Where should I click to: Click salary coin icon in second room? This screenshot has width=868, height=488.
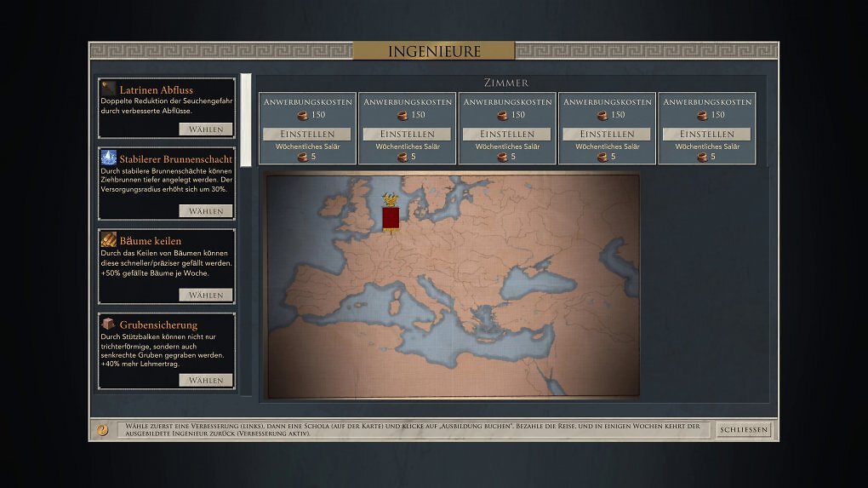[403, 158]
